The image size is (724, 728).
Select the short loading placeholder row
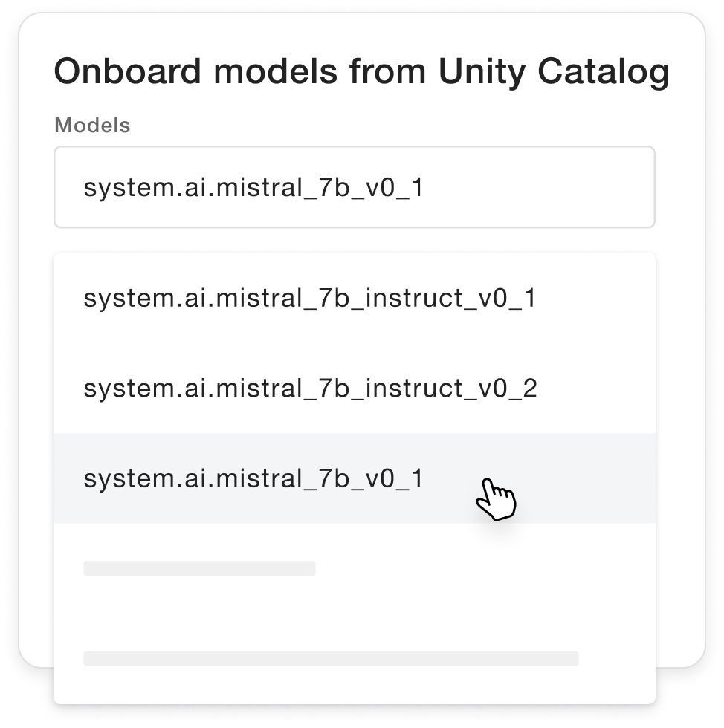pos(199,568)
